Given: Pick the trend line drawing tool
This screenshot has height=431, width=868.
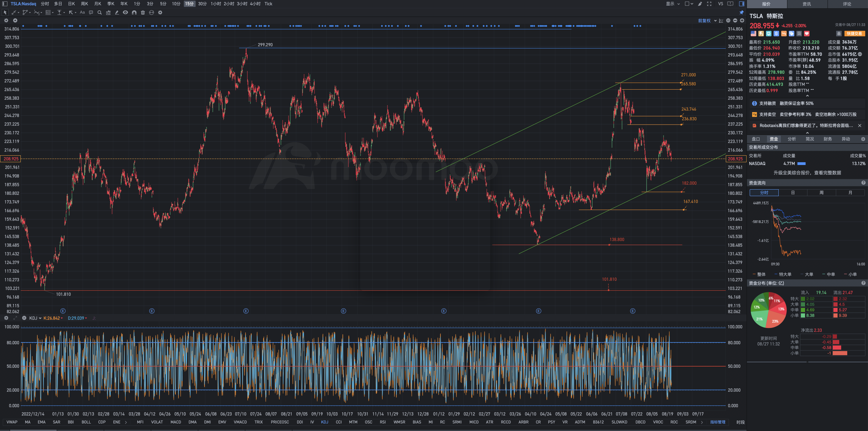Looking at the screenshot, I should click(14, 12).
